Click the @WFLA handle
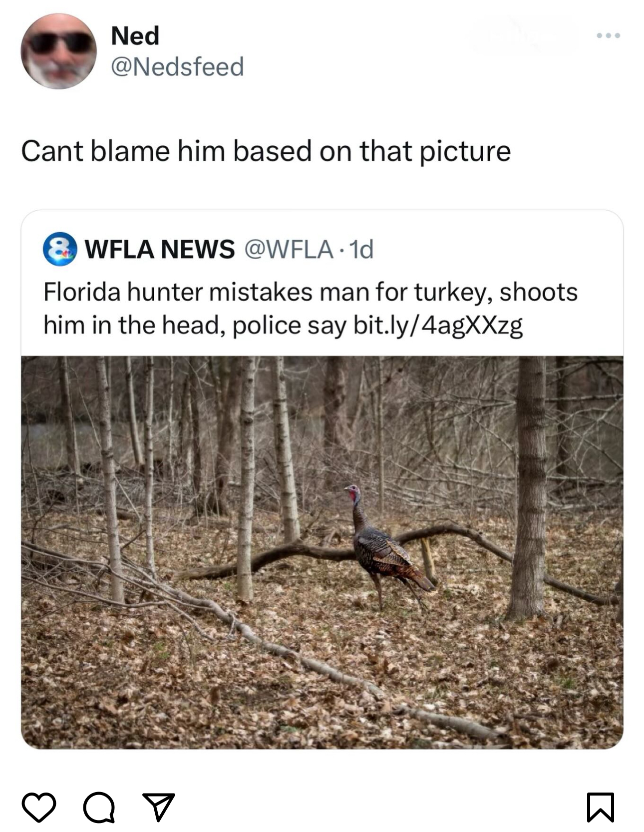Screen dimensions: 644x832 point(288,249)
